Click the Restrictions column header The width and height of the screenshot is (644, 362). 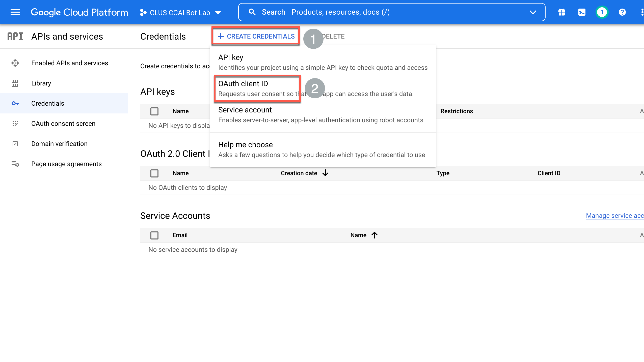tap(457, 111)
